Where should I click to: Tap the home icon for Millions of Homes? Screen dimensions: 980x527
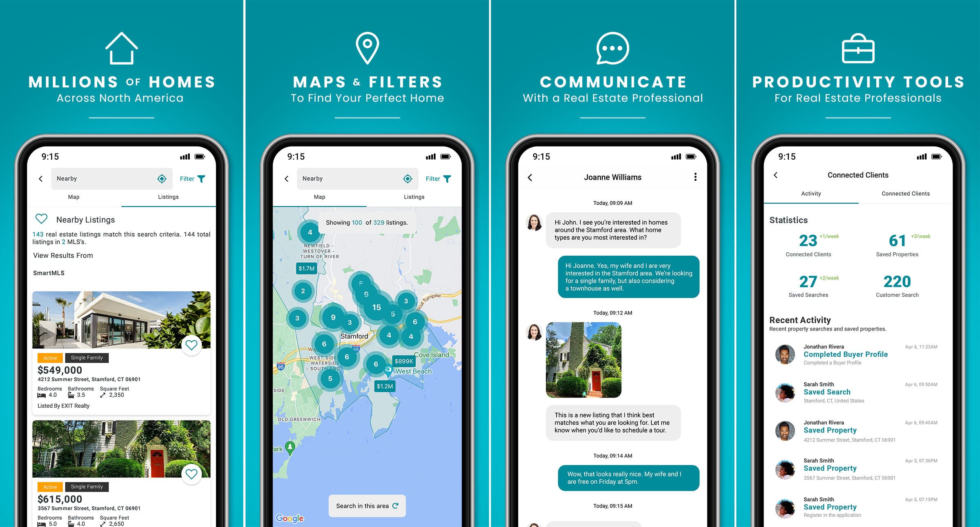123,49
